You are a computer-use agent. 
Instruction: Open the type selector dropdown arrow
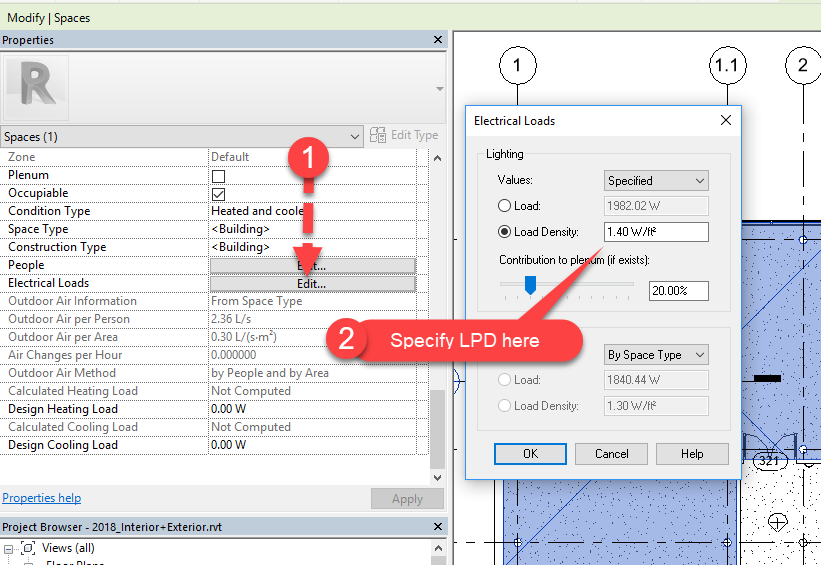pyautogui.click(x=440, y=88)
